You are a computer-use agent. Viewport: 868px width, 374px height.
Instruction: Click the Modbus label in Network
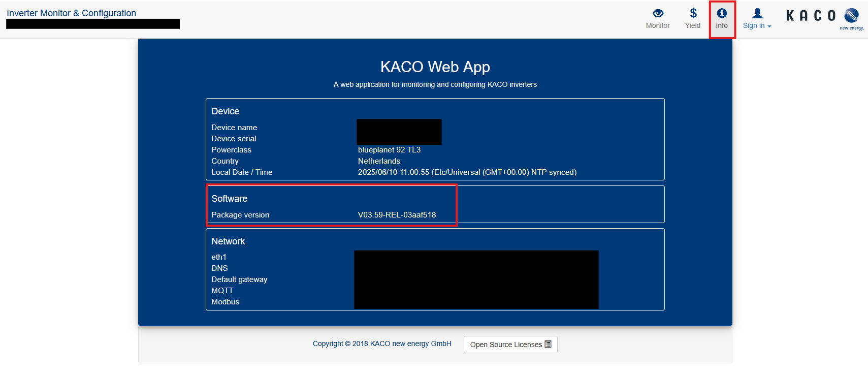(x=225, y=302)
